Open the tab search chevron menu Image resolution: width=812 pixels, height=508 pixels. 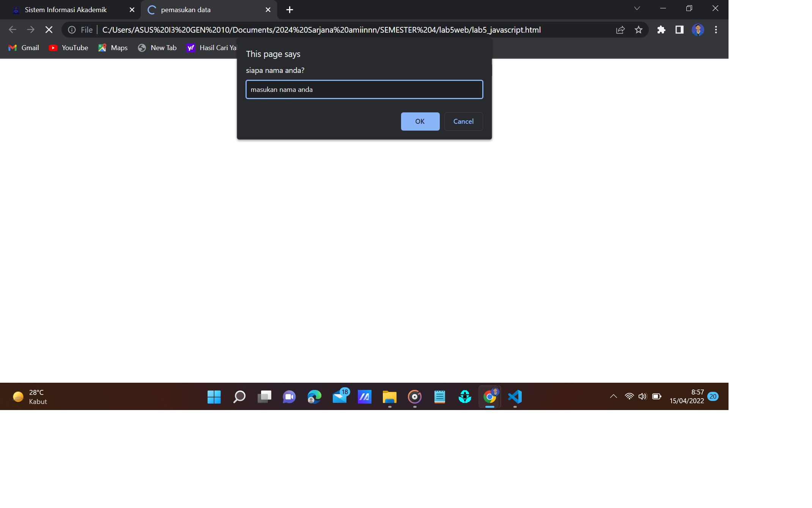[637, 8]
